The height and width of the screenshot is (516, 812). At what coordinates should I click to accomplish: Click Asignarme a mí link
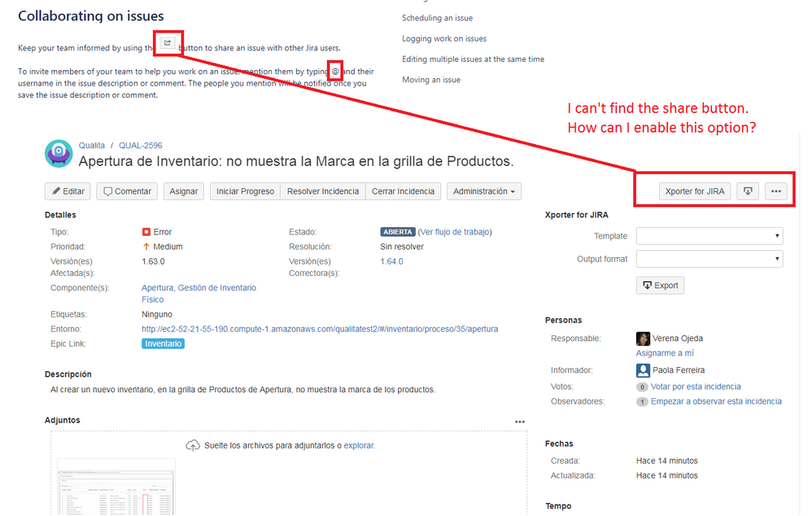click(665, 353)
